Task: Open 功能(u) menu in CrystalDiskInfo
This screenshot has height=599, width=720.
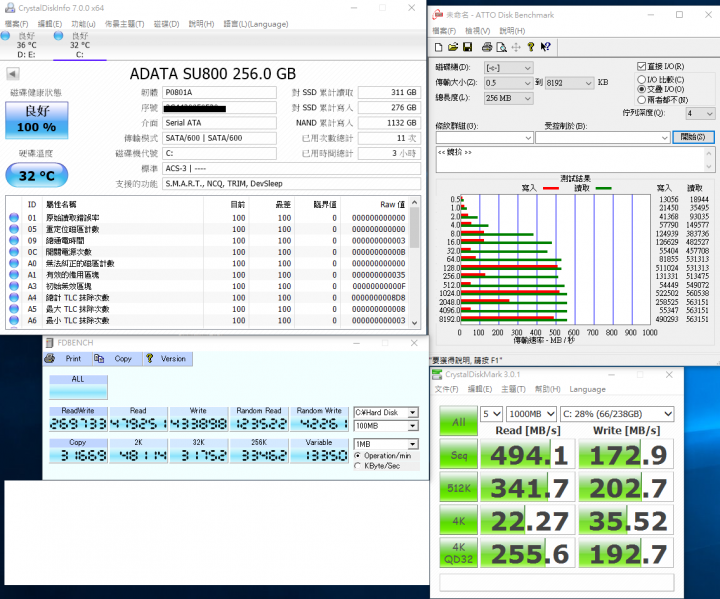Action: pyautogui.click(x=83, y=24)
